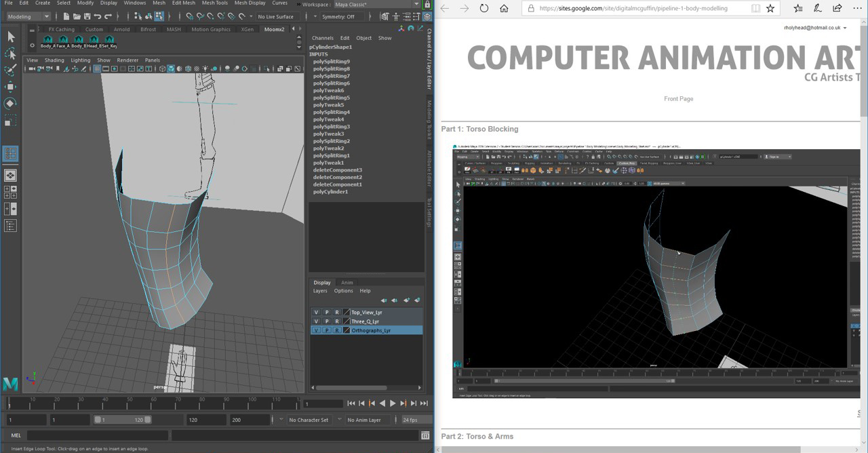Open the Channels menu in Channel Box
The height and width of the screenshot is (453, 868).
click(x=323, y=38)
